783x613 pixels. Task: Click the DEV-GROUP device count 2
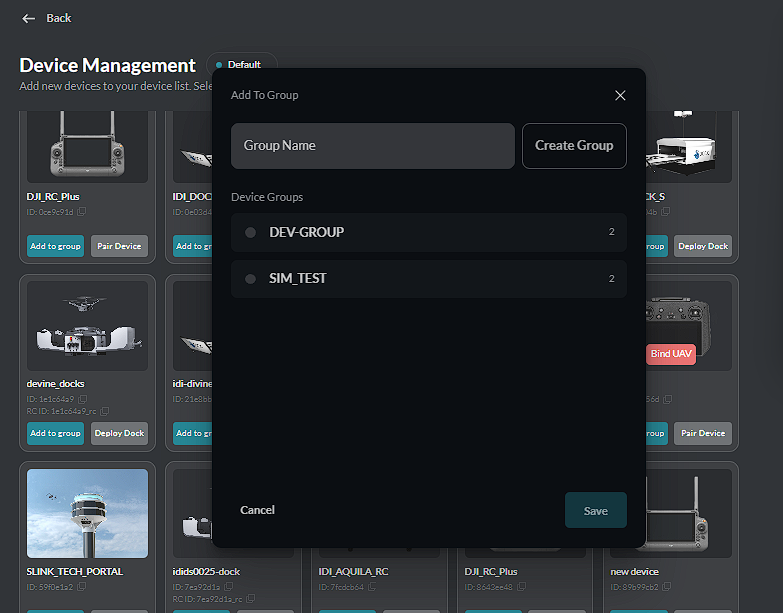(611, 232)
